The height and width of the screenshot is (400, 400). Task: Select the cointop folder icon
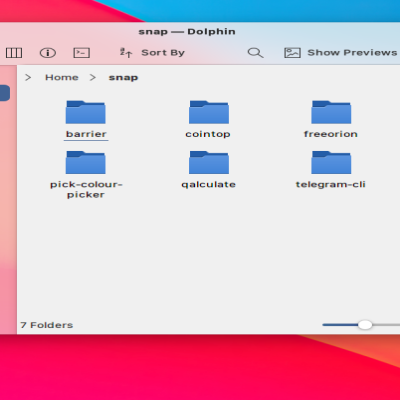(x=209, y=112)
